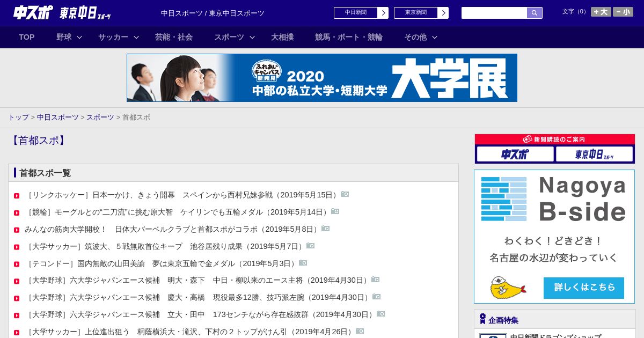Screen dimensions: 644x338
Task: Open 競馬・ボート・競輪 section
Action: pos(349,37)
